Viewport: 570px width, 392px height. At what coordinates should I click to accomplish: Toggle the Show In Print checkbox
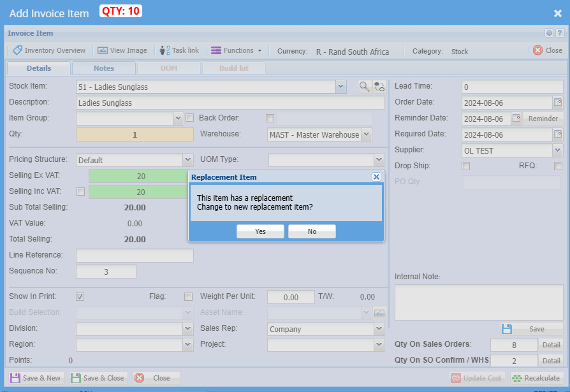point(80,296)
